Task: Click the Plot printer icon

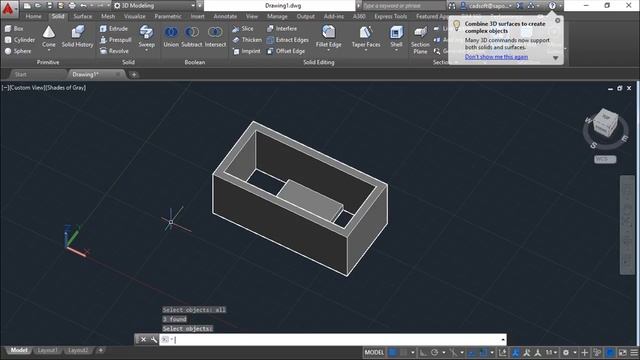Action: tap(72, 6)
